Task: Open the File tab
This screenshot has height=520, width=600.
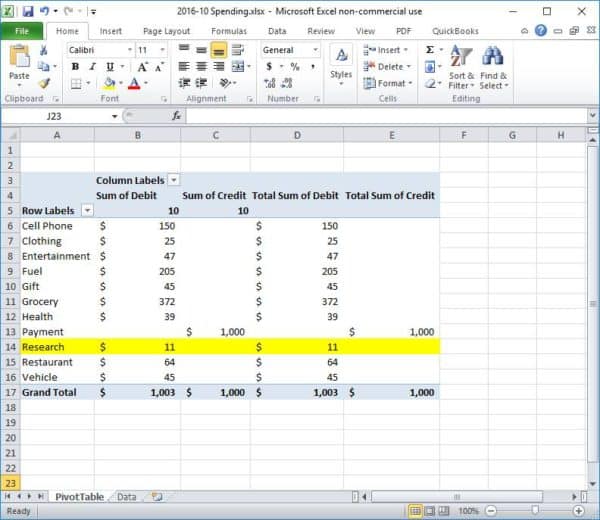Action: [22, 31]
